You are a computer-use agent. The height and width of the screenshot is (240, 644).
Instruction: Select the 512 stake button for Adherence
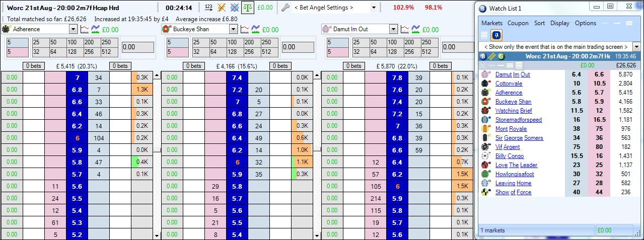[109, 51]
